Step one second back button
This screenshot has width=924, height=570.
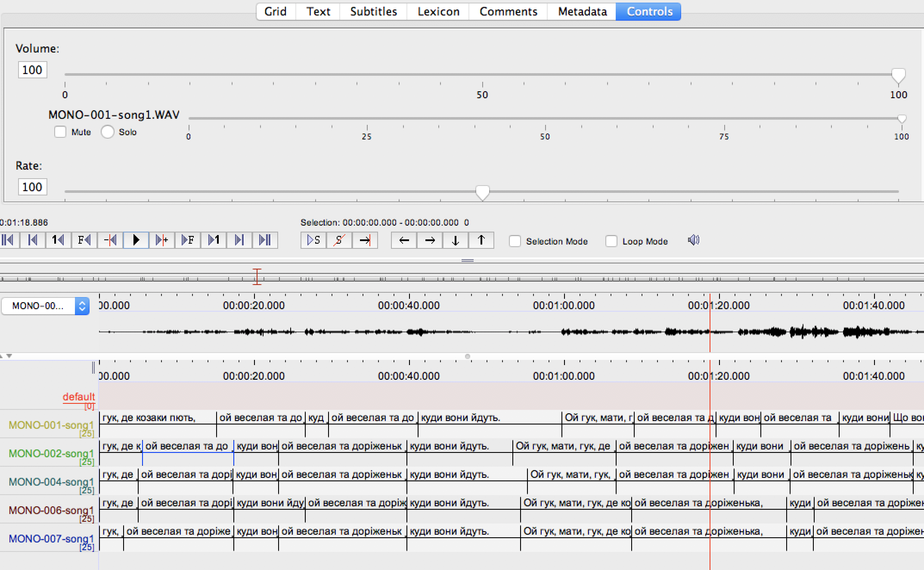click(x=59, y=240)
